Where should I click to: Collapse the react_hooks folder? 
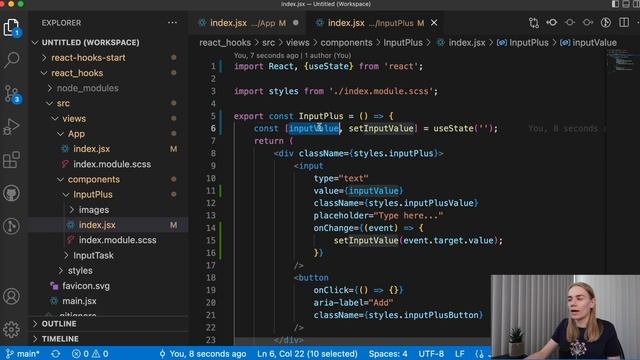(x=77, y=73)
